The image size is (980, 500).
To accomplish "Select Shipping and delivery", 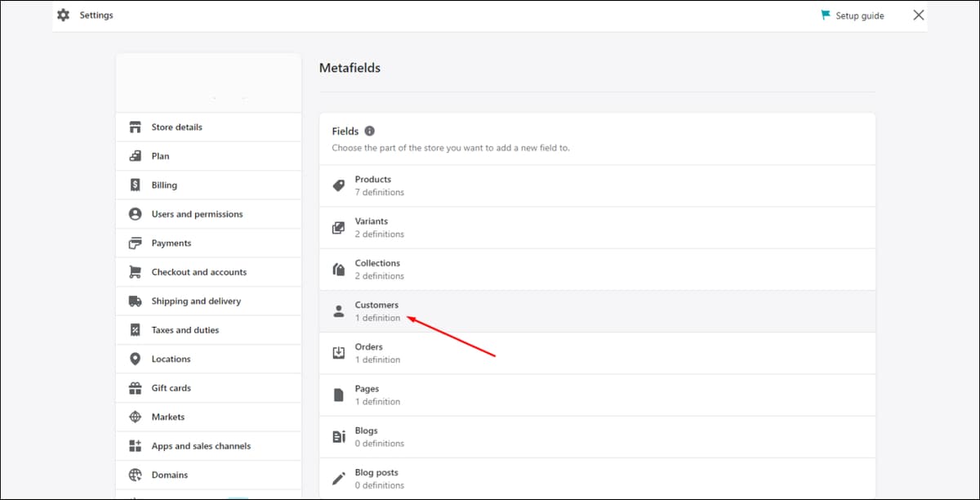I will 208,301.
